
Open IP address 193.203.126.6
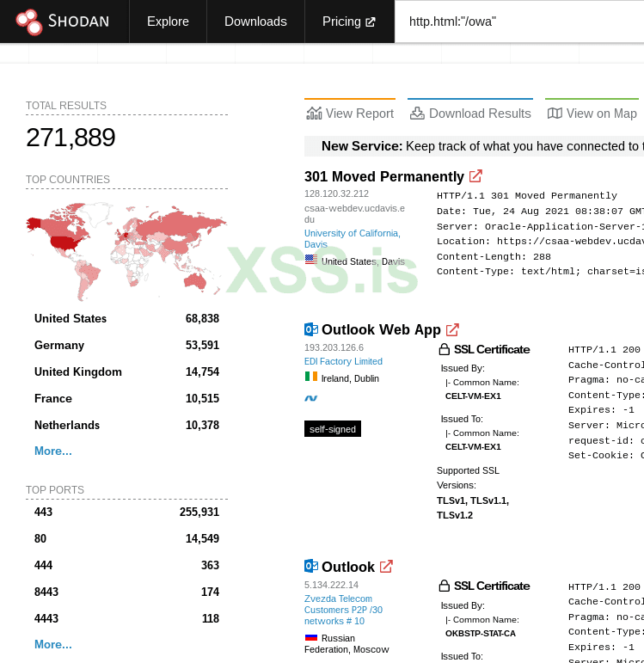[334, 347]
